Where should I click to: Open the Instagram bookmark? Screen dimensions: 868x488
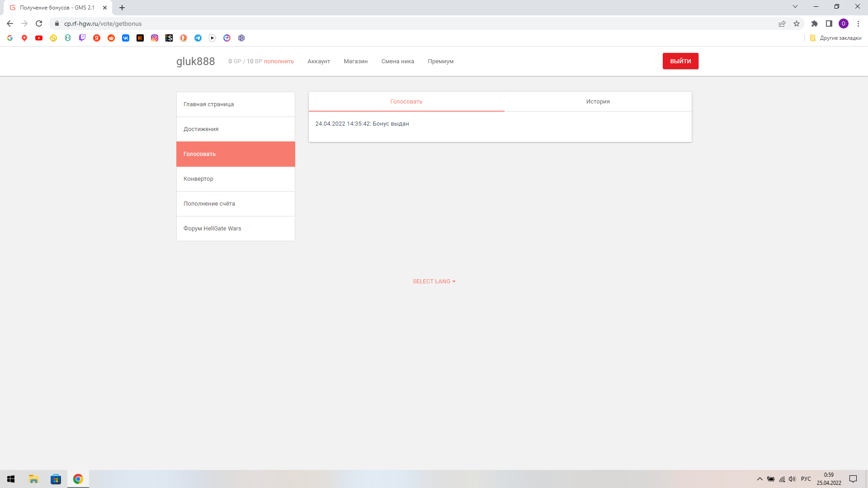155,38
